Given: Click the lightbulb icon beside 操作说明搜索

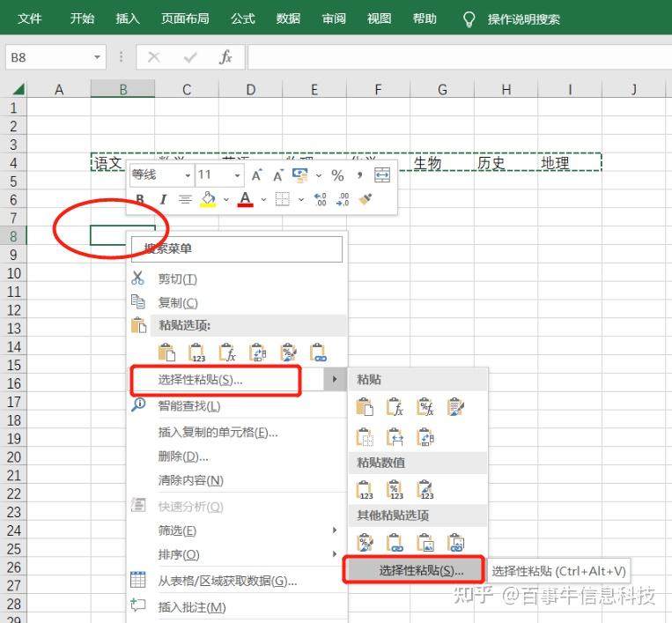Looking at the screenshot, I should point(469,19).
